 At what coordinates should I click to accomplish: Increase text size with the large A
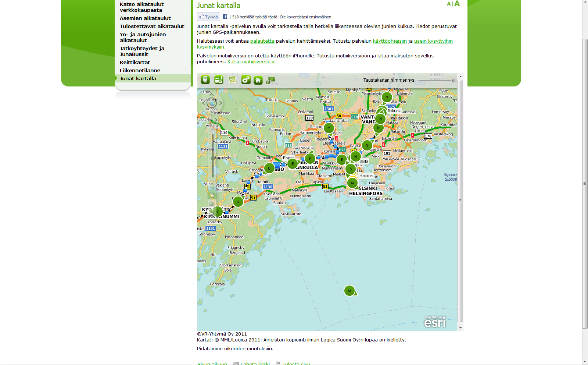pos(457,4)
